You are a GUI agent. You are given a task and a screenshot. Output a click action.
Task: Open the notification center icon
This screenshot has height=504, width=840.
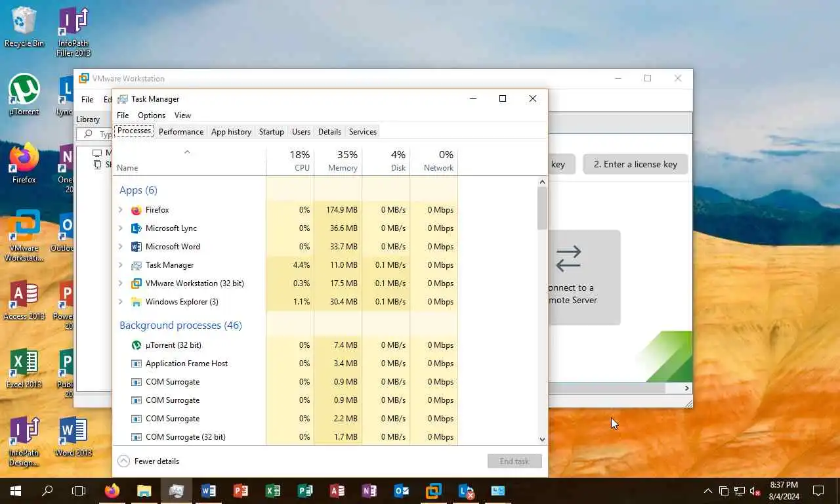click(x=818, y=491)
